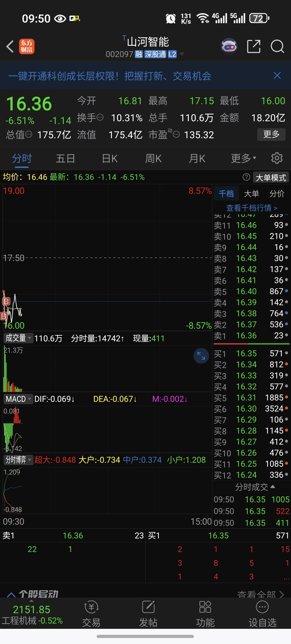The width and height of the screenshot is (291, 644).
Task: Open the 成交量 indicator dropdown
Action: tap(18, 338)
